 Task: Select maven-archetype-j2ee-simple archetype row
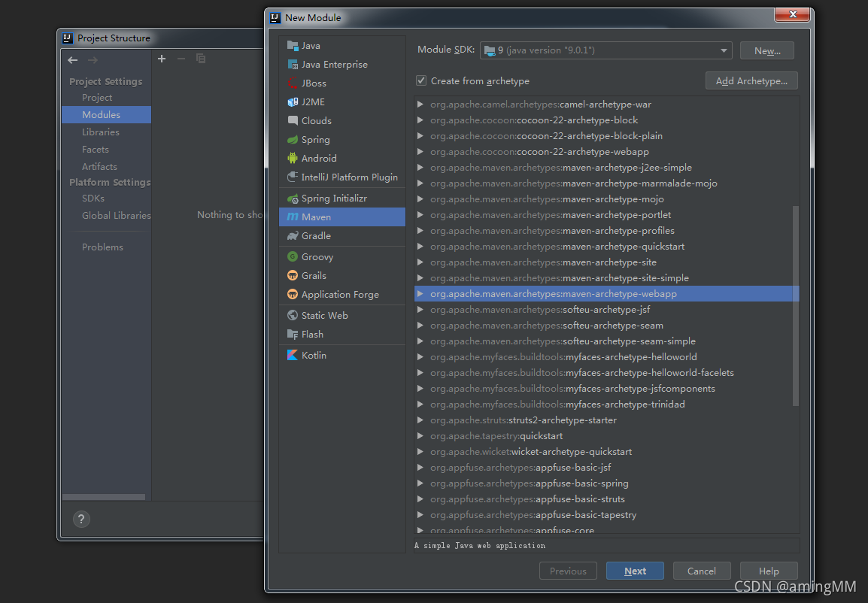click(607, 167)
